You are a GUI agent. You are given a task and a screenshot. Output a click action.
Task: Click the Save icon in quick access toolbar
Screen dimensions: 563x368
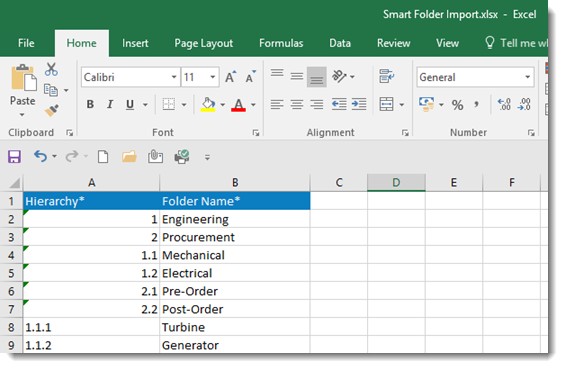[14, 157]
